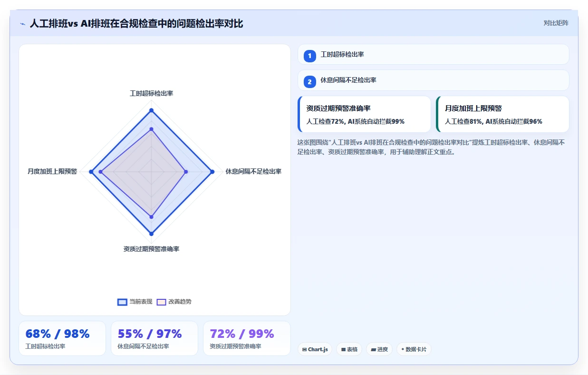
Task: Toggle the 改善趋势 legend swatch
Action: pos(161,302)
